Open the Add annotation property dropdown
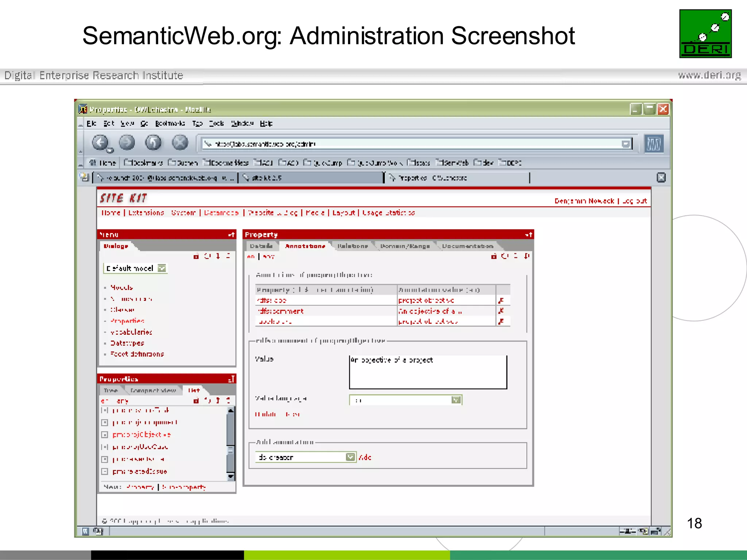Viewport: 747px width, 560px height. click(x=350, y=457)
